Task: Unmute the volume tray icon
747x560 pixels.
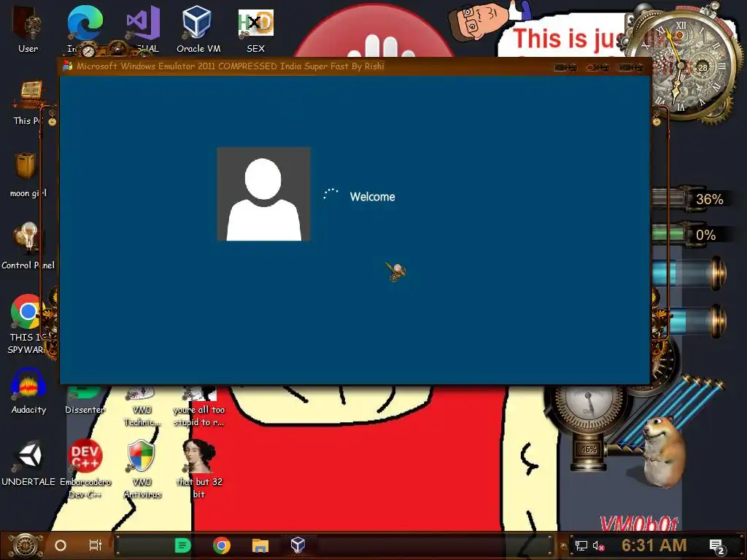Action: pos(599,545)
